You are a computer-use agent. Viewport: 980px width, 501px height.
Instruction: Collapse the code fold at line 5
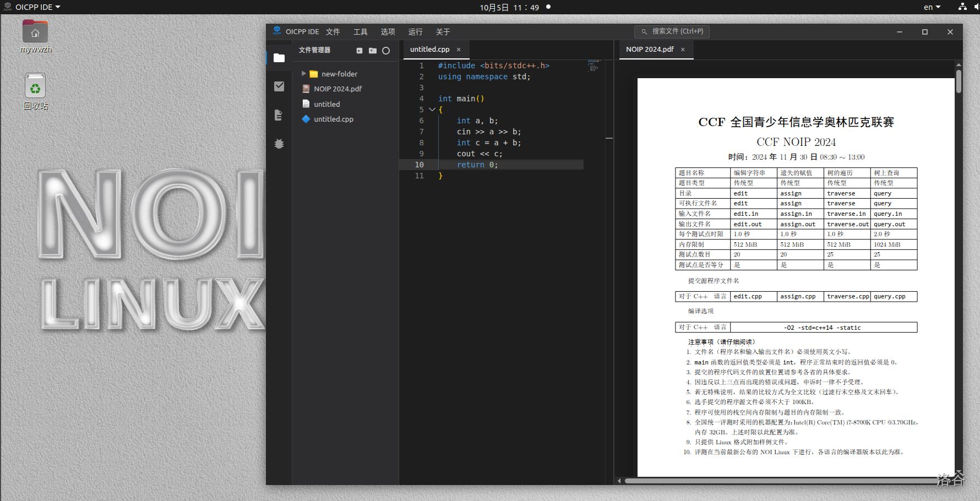(x=432, y=110)
